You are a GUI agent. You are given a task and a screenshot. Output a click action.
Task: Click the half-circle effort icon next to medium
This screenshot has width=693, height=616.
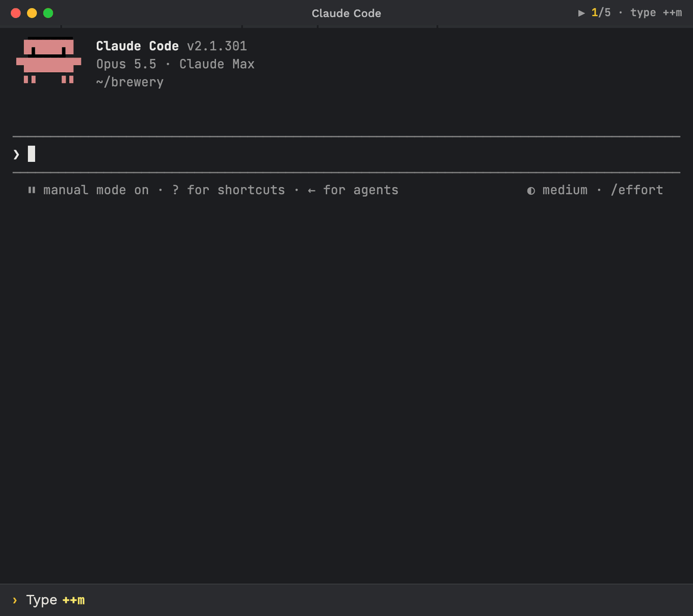tap(531, 191)
